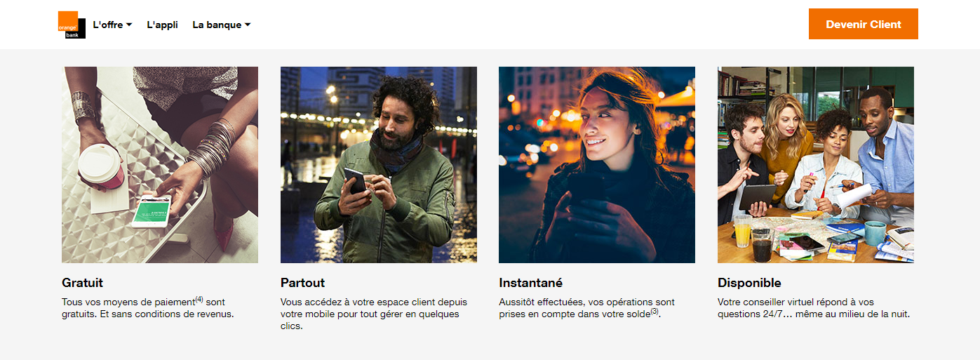
Task: Click the Partout heading
Action: [302, 283]
